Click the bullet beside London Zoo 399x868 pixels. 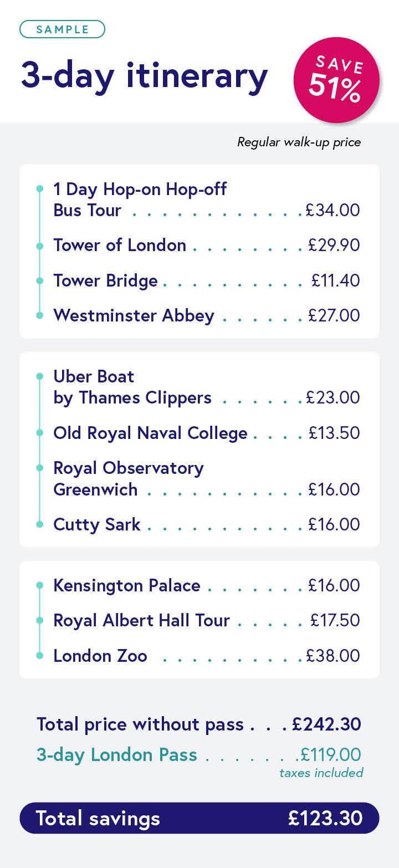[x=39, y=656]
